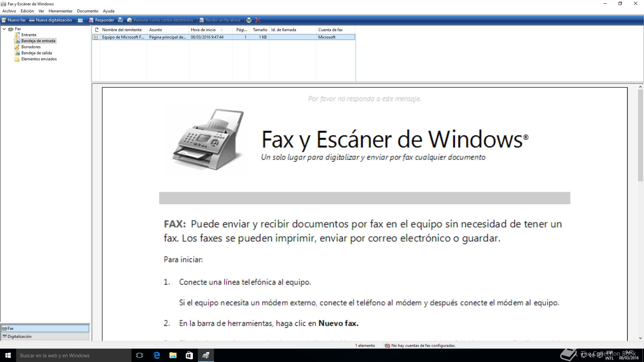Screen dimensions: 644x362
Task: Start a Nueva digitalización from the toolbar
Action: click(x=50, y=20)
